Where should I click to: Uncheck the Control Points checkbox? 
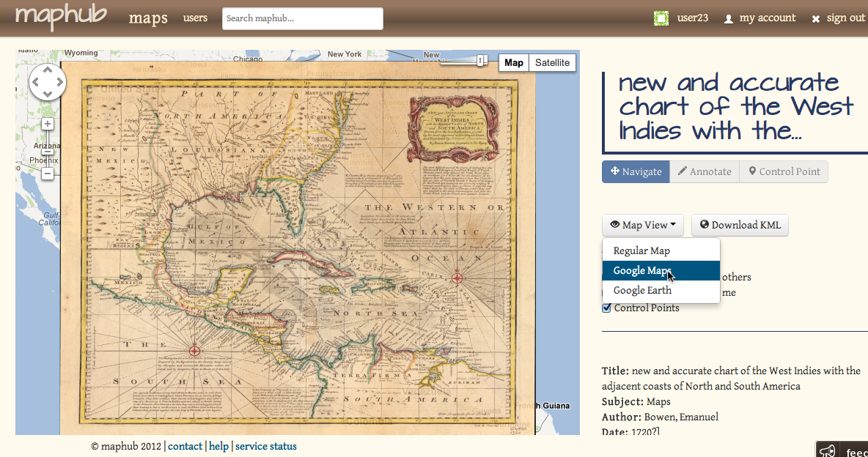(x=607, y=308)
